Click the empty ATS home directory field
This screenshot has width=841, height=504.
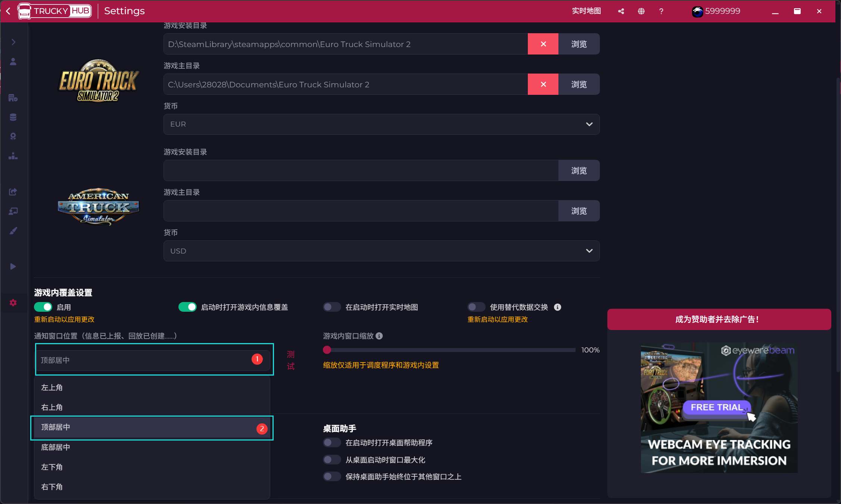coord(361,211)
